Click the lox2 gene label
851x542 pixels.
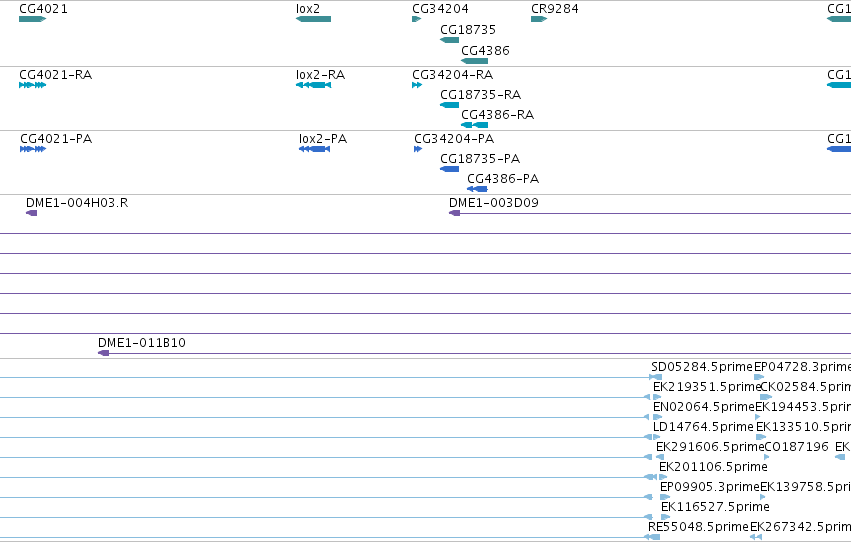pos(308,9)
